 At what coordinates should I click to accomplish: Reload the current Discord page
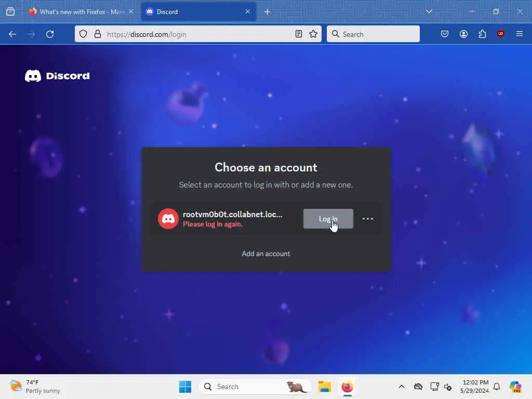point(50,34)
